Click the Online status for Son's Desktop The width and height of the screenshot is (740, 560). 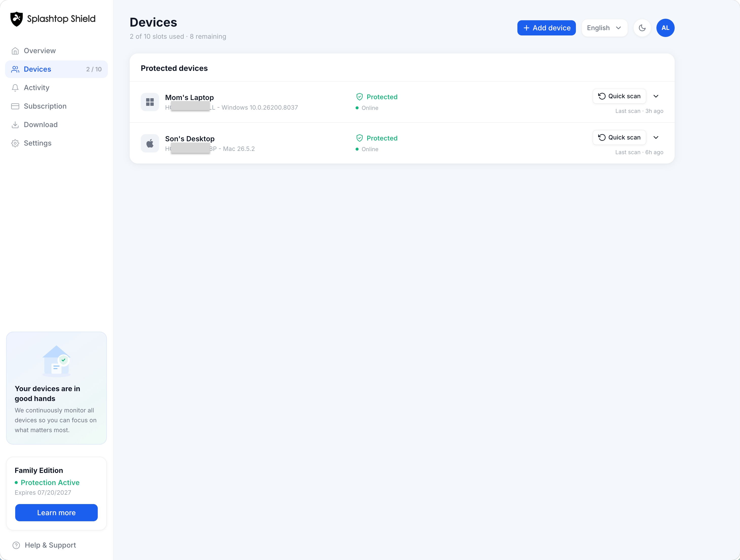(x=367, y=149)
